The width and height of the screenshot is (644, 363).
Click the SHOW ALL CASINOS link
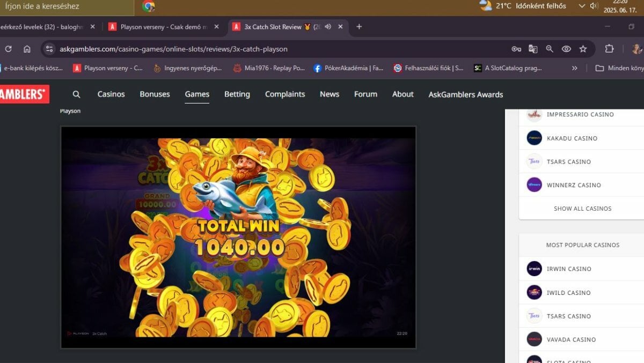[x=582, y=209]
